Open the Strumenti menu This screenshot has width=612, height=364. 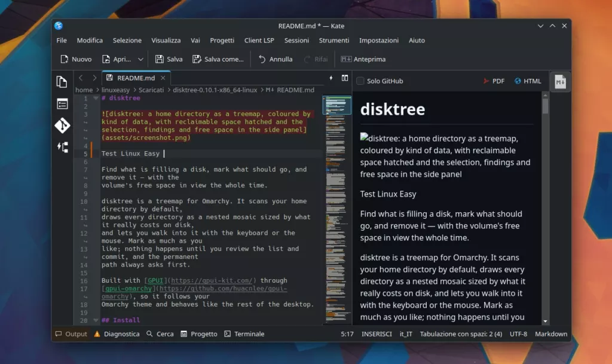point(334,41)
